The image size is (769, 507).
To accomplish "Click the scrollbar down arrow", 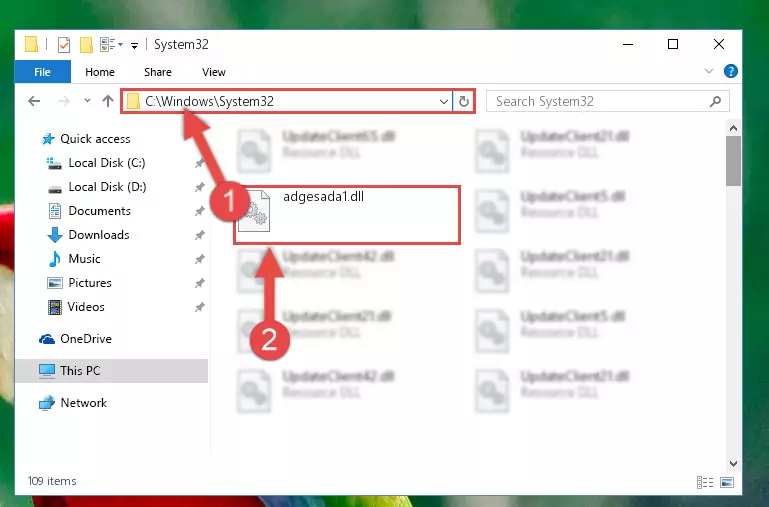I will tap(733, 463).
